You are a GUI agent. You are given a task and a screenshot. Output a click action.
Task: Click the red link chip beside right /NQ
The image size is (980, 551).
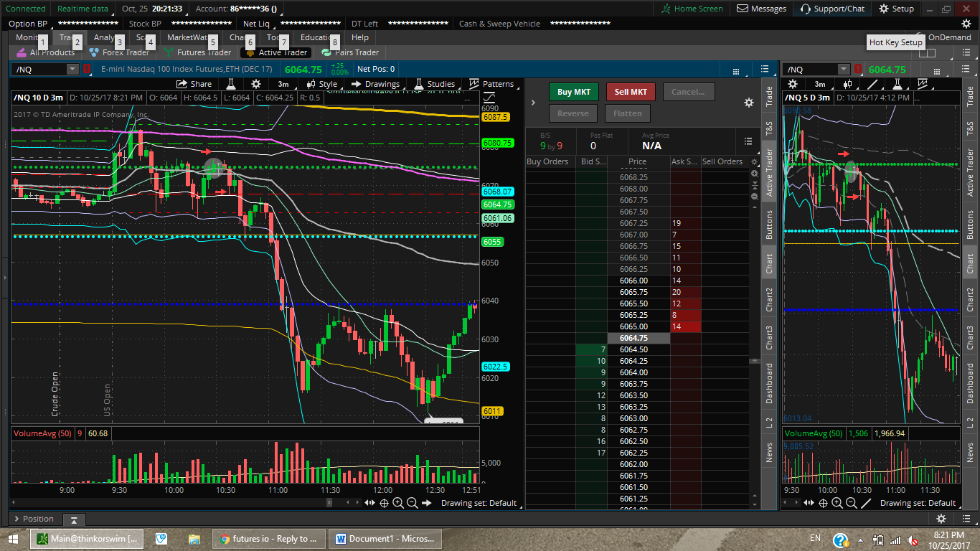coord(858,69)
